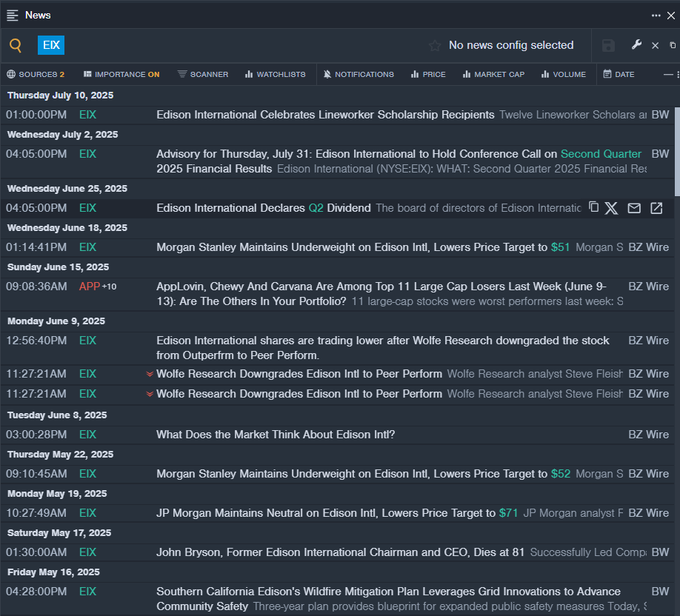Screen dimensions: 680x616
Task: Open Q2 Dividend story in new window
Action: point(656,208)
